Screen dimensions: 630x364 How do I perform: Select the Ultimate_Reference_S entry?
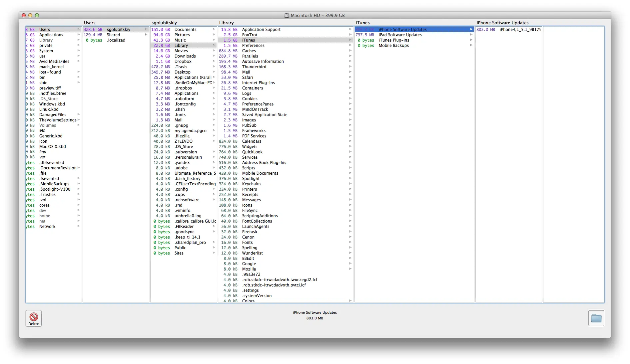[x=184, y=173]
